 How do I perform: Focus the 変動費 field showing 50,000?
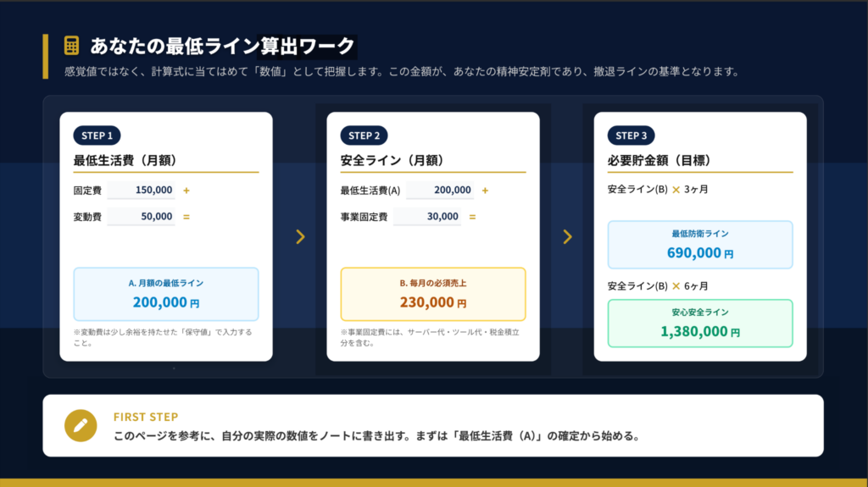click(x=141, y=217)
